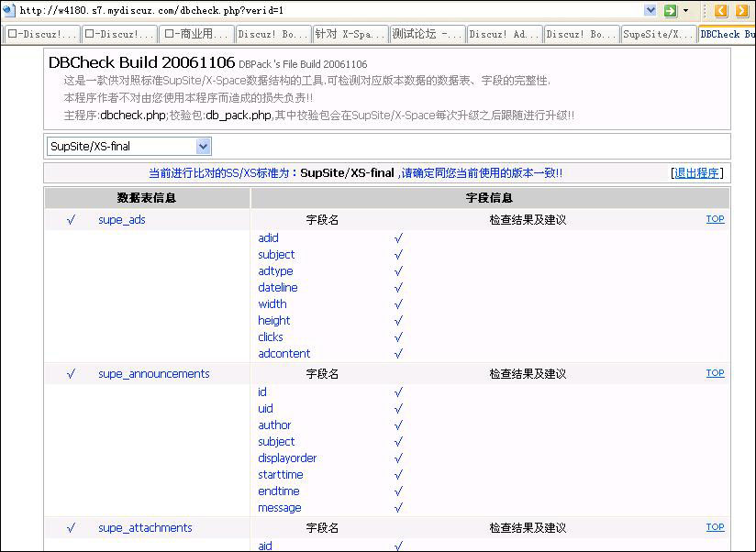
Task: Click the supe_attachments table name
Action: (x=145, y=528)
